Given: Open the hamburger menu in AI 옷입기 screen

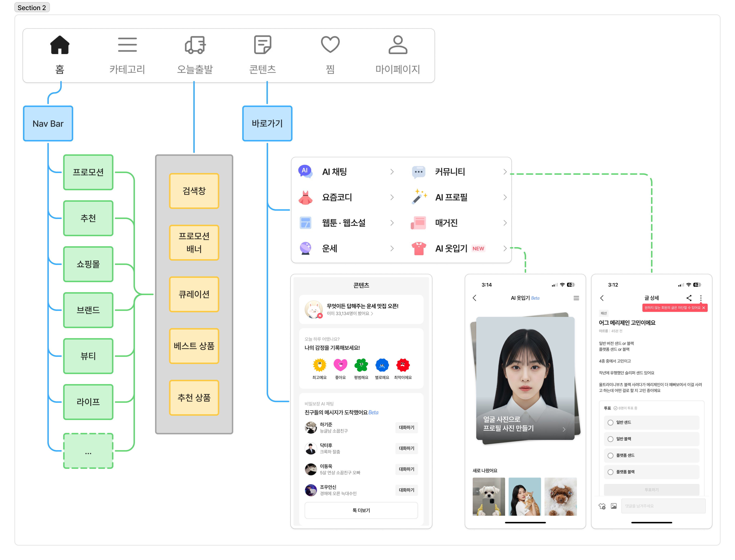Looking at the screenshot, I should [576, 298].
